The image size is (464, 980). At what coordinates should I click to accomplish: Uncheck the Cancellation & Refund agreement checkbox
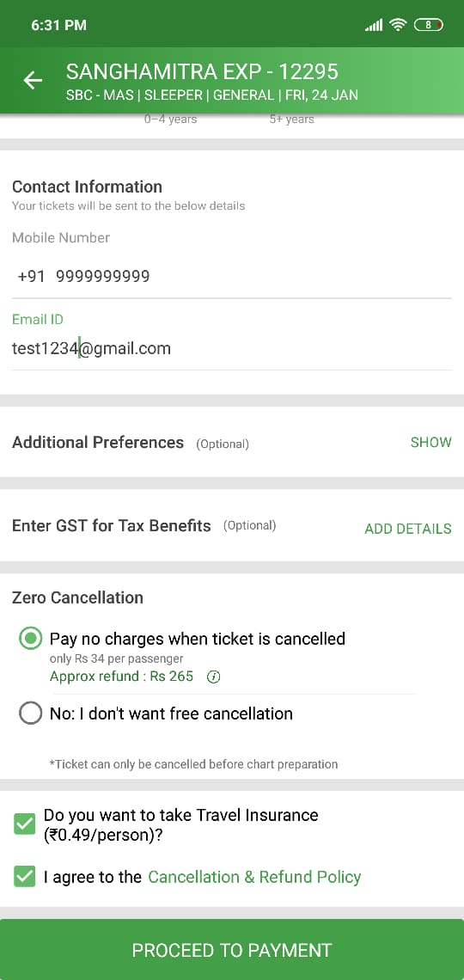pos(25,877)
